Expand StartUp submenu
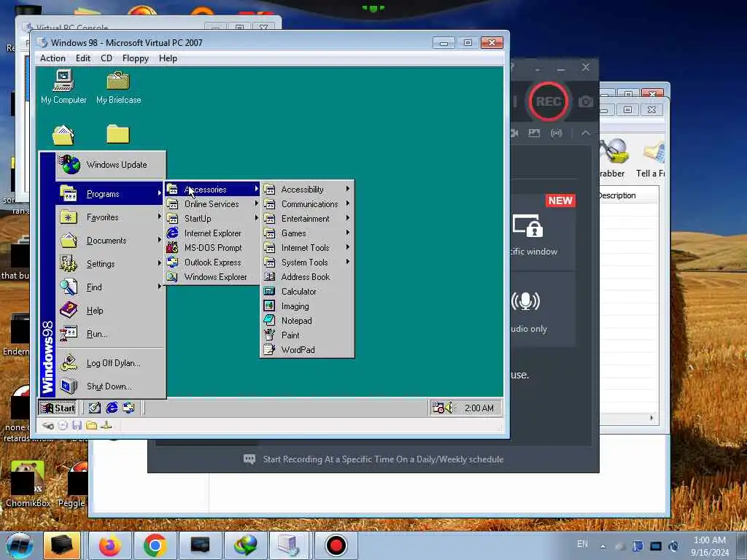This screenshot has height=560, width=747. coord(212,219)
